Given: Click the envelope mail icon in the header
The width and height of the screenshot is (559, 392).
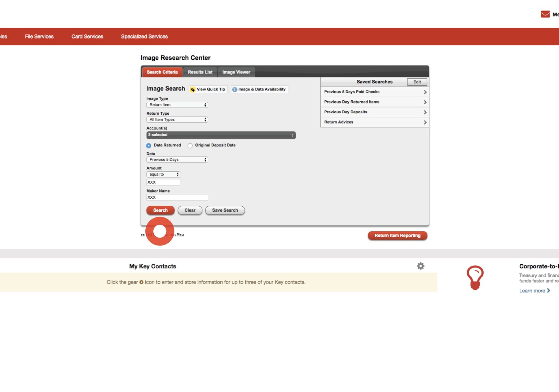Looking at the screenshot, I should coord(545,14).
